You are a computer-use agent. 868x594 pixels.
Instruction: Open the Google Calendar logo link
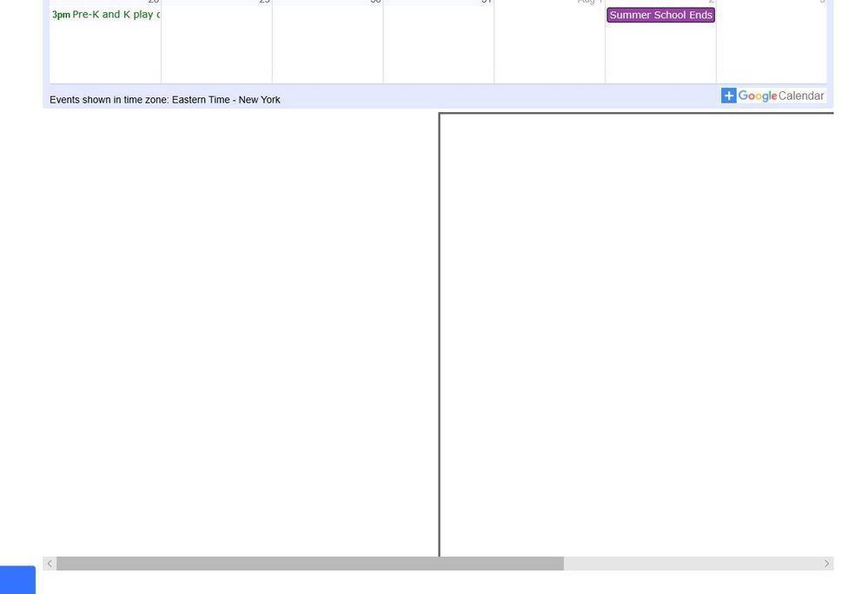(x=780, y=96)
